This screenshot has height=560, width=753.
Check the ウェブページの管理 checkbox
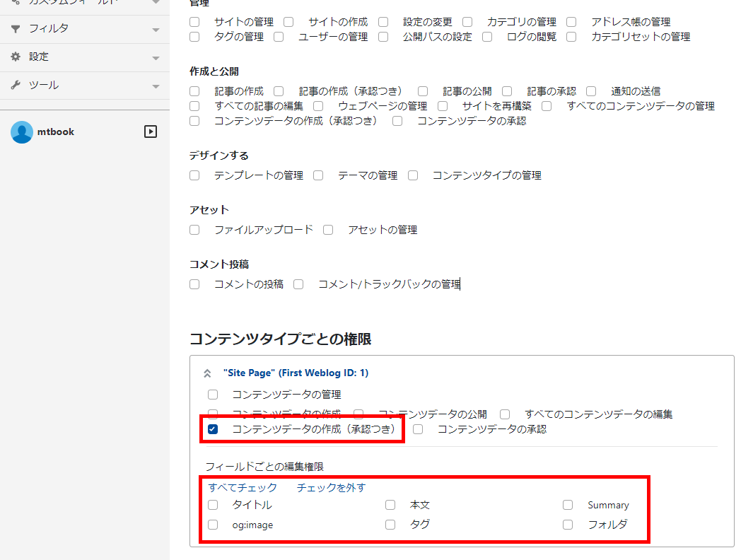click(318, 106)
